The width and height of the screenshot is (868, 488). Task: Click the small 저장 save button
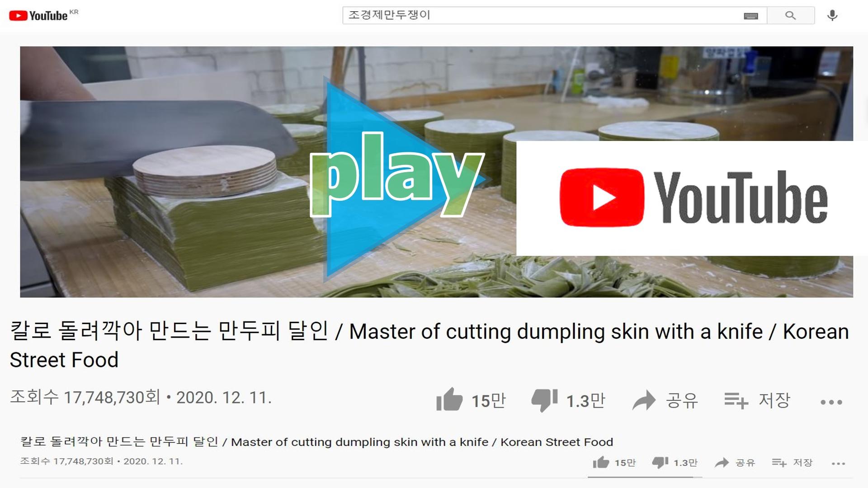pos(792,463)
